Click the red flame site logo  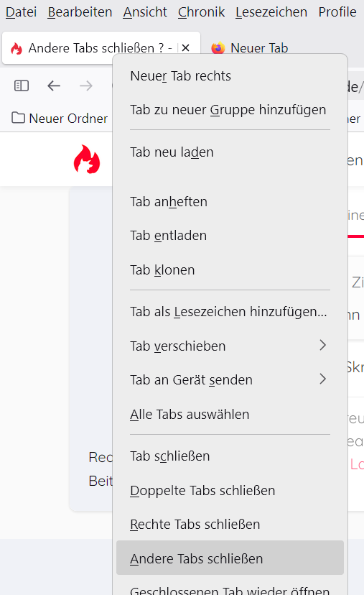[87, 159]
